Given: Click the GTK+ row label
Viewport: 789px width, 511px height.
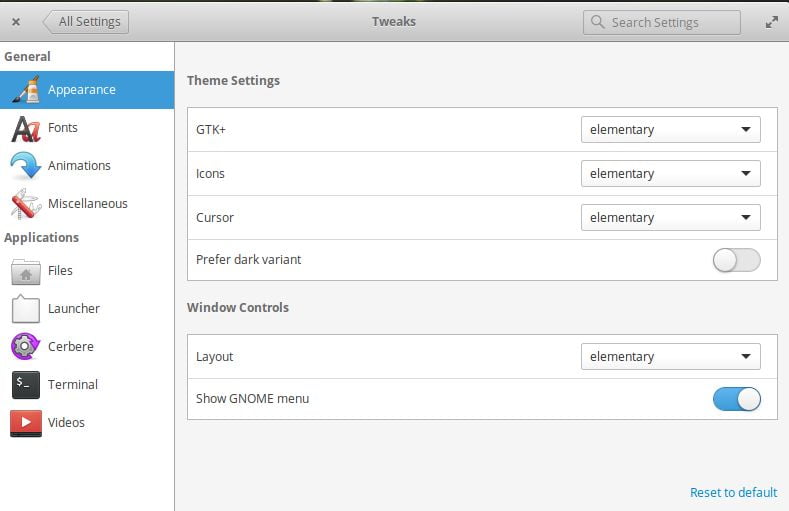Looking at the screenshot, I should (211, 130).
